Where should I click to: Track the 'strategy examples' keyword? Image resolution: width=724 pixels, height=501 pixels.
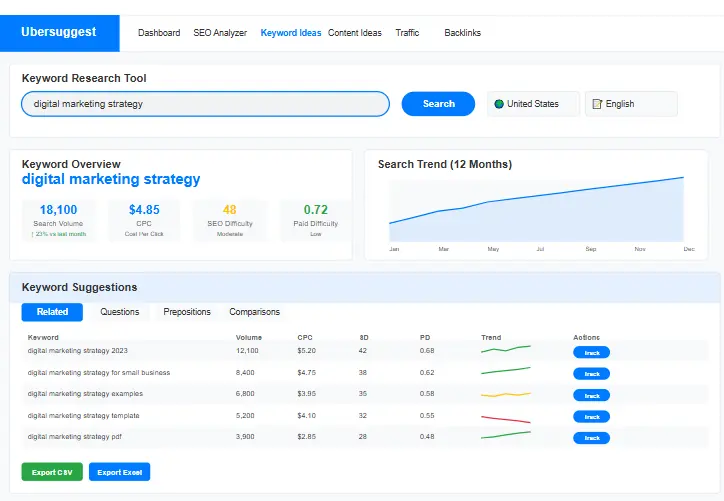click(591, 396)
